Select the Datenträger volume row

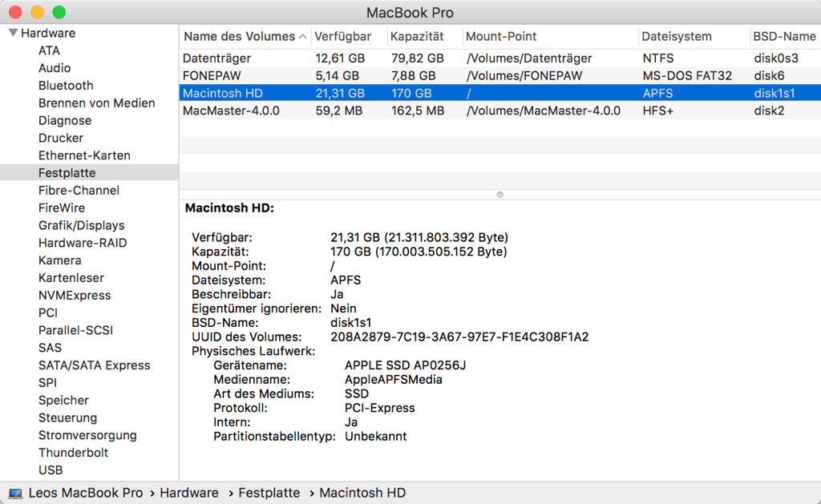pyautogui.click(x=500, y=58)
